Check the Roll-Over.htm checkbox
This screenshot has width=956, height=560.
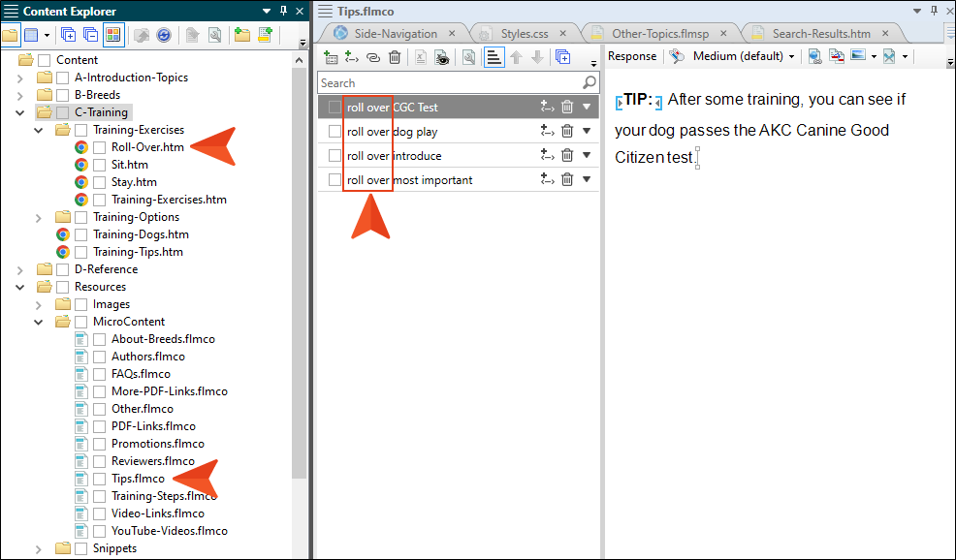tap(99, 147)
